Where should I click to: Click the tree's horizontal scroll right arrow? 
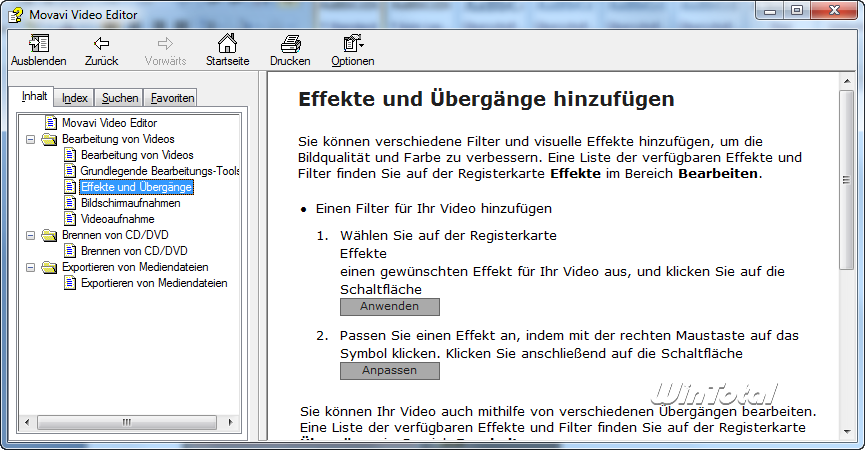click(230, 422)
